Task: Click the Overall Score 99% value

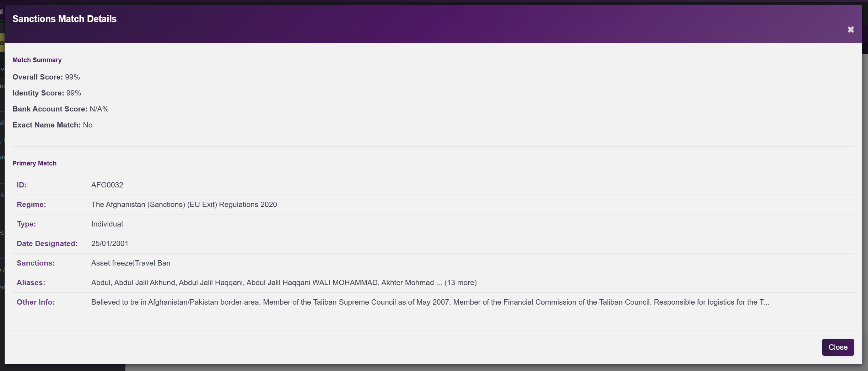Action: coord(72,77)
